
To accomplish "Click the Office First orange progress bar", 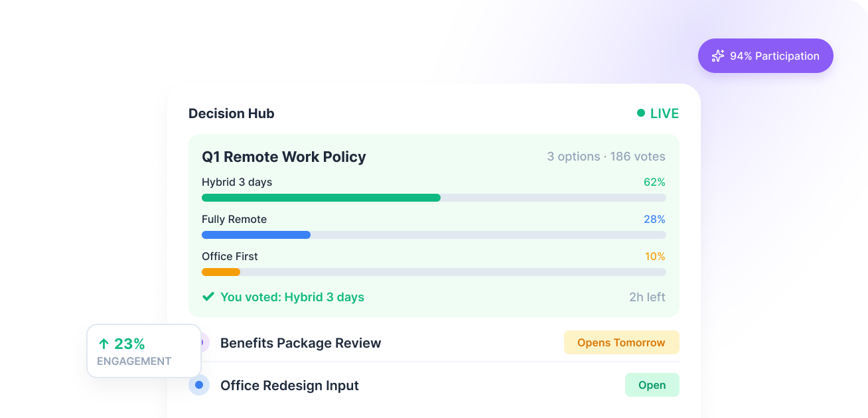I will coord(221,272).
